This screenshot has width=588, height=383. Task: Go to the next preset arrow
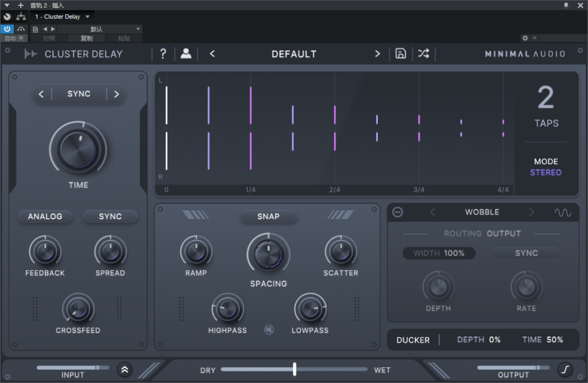tap(377, 54)
